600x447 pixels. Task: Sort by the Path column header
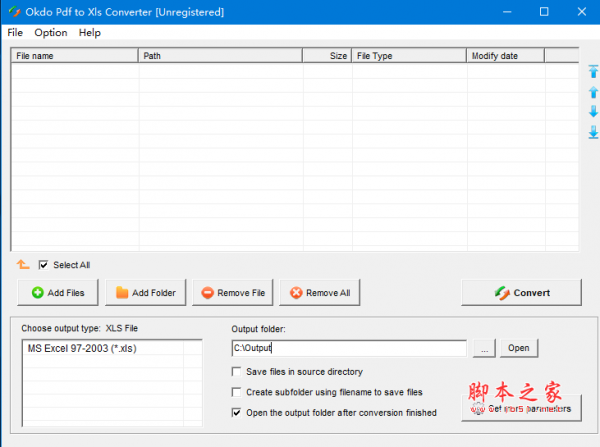[x=220, y=56]
